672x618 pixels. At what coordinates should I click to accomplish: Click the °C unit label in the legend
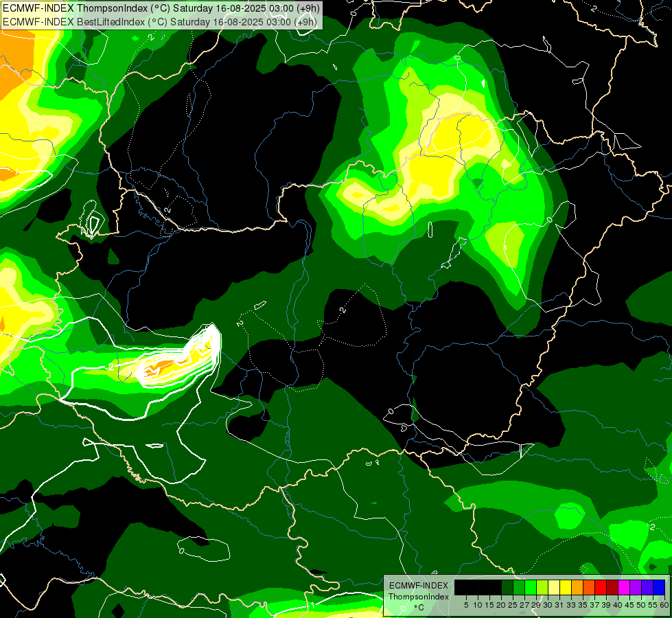pos(419,608)
